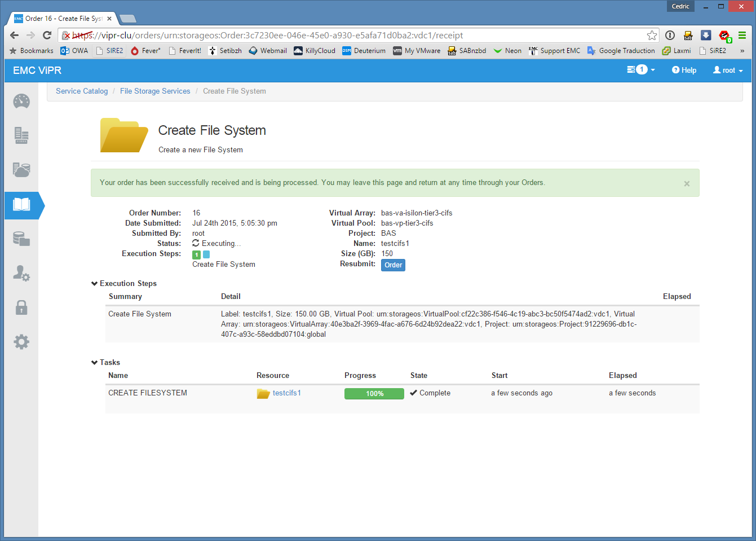756x541 pixels.
Task: Click the server rack sidebar icon
Action: pos(21,135)
